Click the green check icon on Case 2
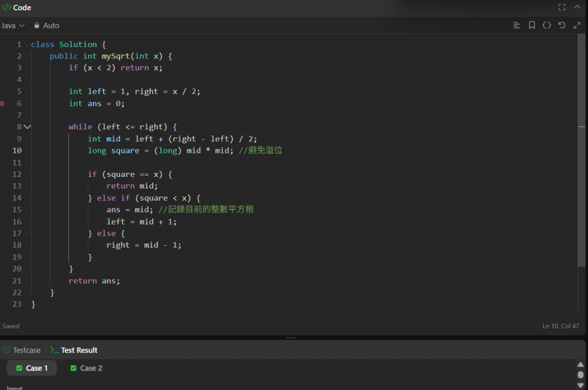The image size is (588, 390). (73, 368)
